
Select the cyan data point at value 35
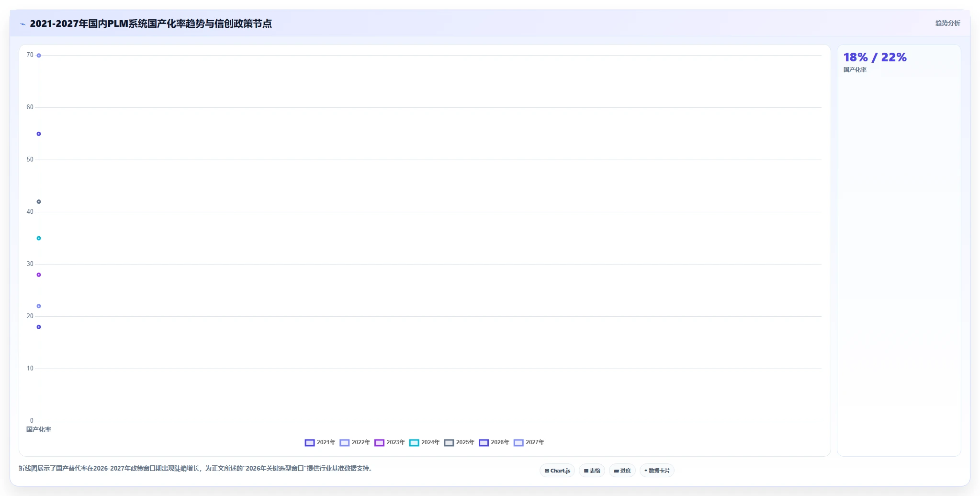tap(39, 238)
